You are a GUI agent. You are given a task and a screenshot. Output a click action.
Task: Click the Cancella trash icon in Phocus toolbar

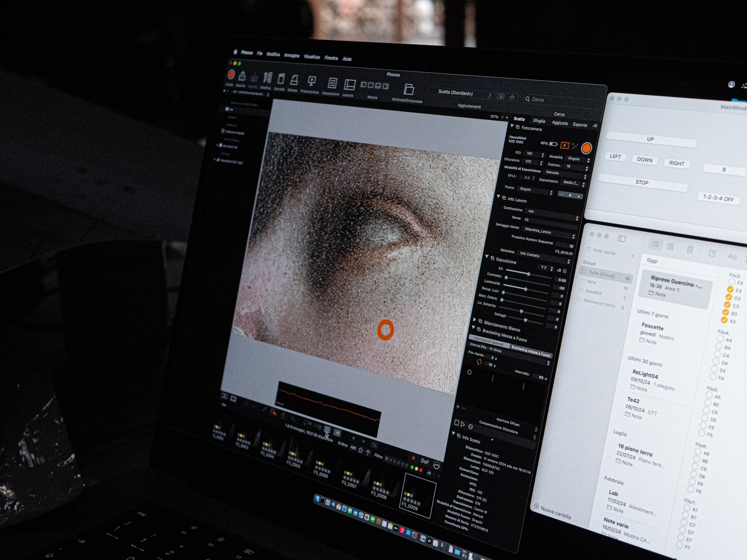click(281, 79)
